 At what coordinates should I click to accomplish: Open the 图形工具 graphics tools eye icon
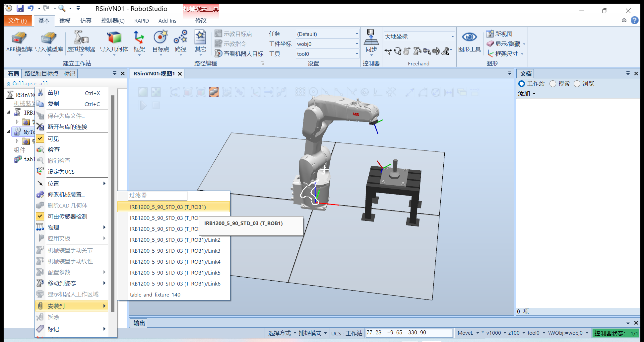469,37
